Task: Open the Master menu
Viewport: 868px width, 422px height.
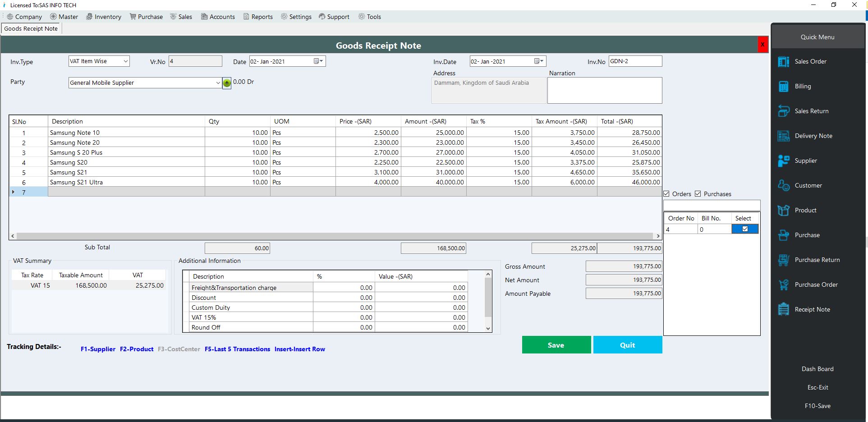Action: (x=64, y=17)
